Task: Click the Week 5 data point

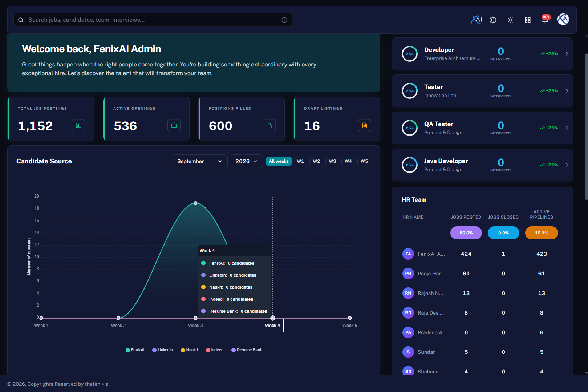Action: click(350, 318)
